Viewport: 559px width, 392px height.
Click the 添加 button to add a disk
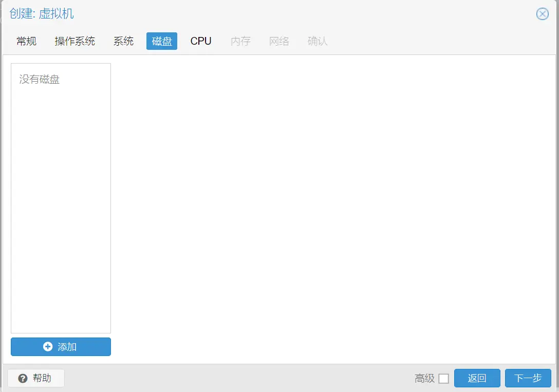pos(61,347)
